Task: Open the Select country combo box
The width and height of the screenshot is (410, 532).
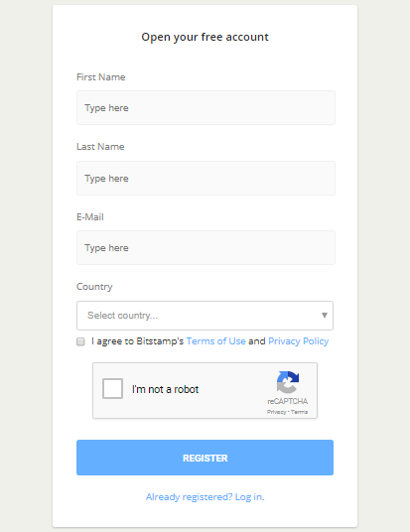Action: 205,316
